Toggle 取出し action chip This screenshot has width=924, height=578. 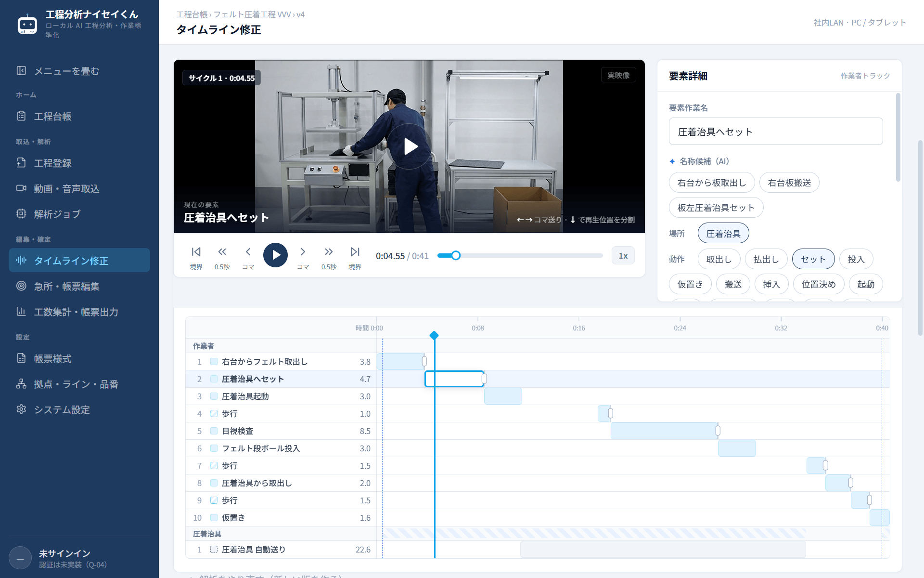point(719,259)
